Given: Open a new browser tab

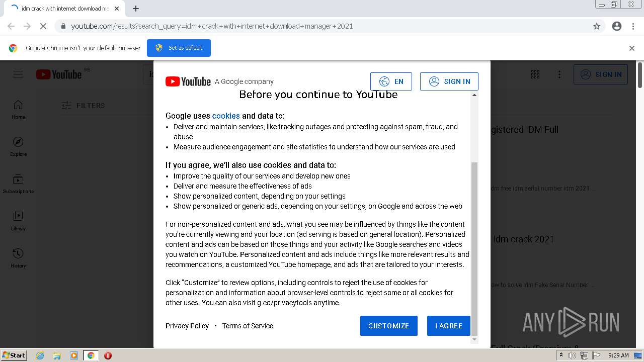Looking at the screenshot, I should pyautogui.click(x=136, y=9).
